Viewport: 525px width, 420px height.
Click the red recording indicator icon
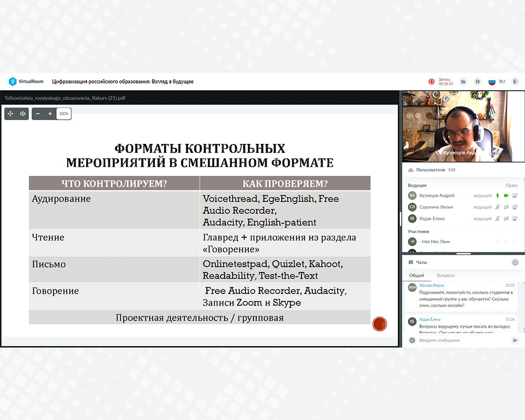[432, 81]
